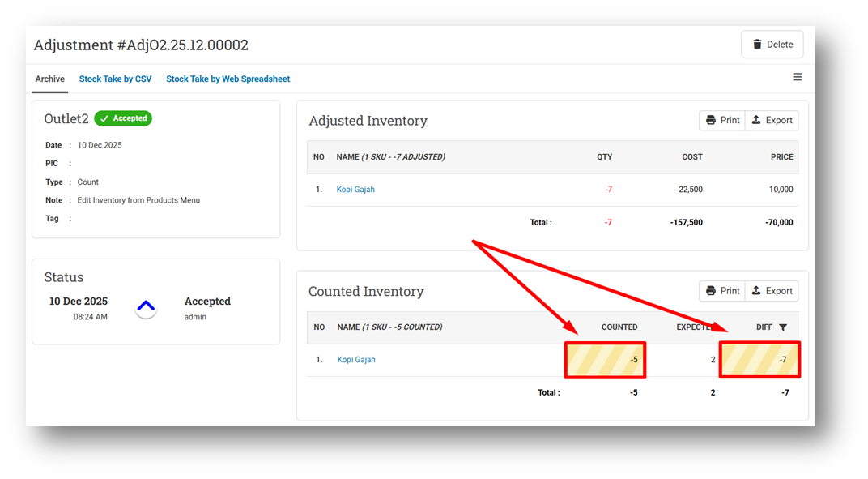
Task: Click the Kopi Gajah counted value -5
Action: [x=634, y=360]
